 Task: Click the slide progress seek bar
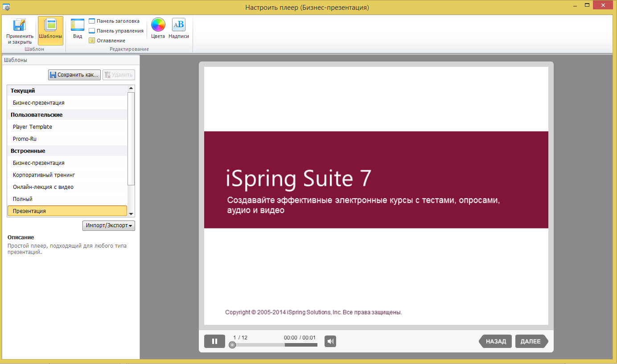pyautogui.click(x=273, y=345)
